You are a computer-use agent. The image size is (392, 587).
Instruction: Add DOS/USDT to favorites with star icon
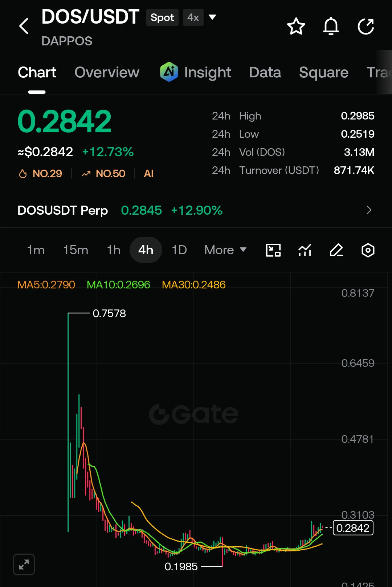coord(296,26)
